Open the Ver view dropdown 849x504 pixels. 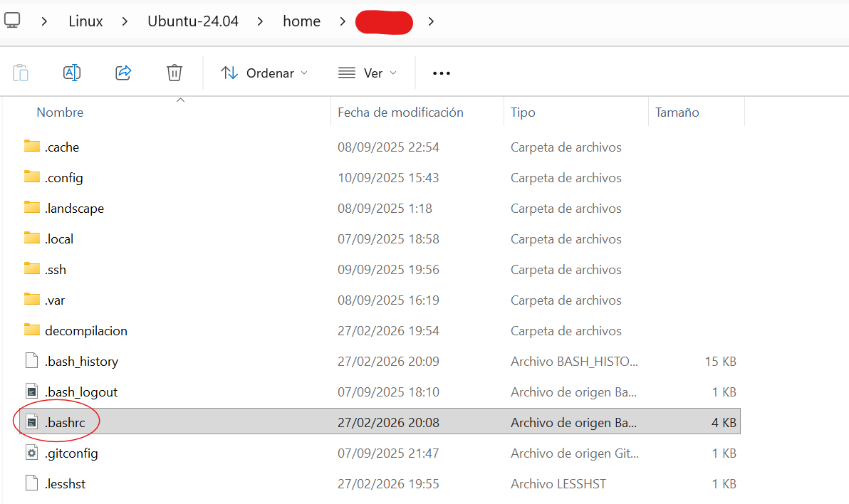[368, 73]
